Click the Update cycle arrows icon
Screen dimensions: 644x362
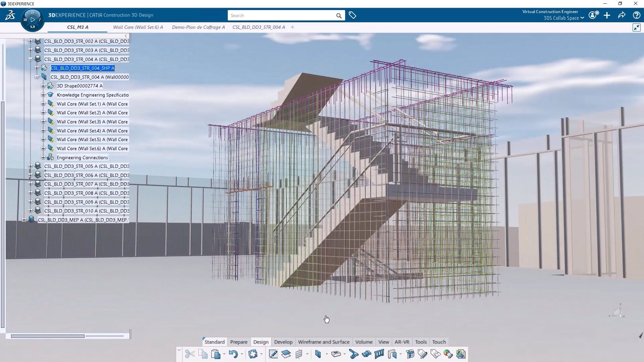(x=253, y=354)
